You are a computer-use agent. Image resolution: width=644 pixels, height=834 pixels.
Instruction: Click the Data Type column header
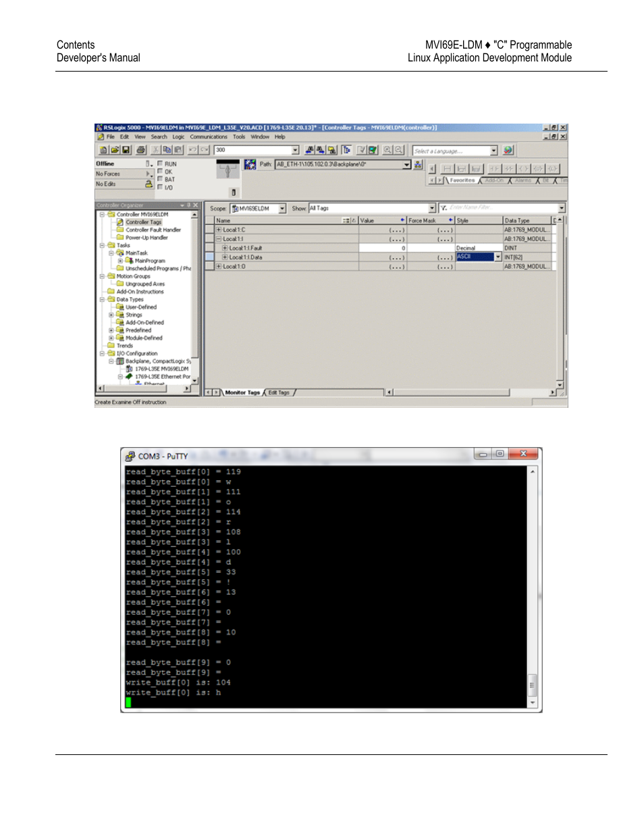click(x=527, y=221)
